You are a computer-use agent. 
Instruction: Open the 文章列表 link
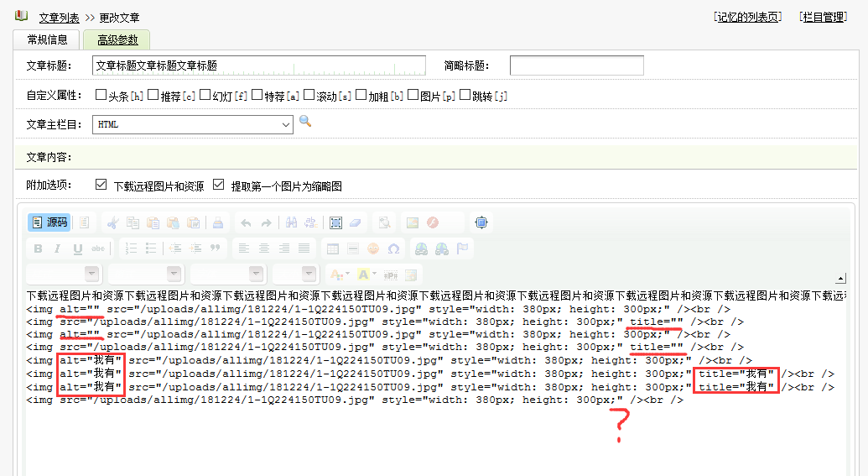point(59,18)
